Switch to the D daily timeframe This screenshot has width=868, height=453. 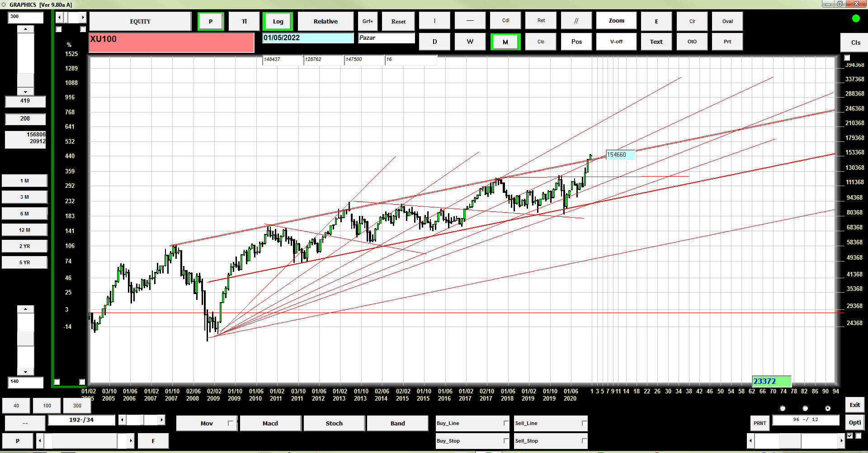[x=434, y=42]
